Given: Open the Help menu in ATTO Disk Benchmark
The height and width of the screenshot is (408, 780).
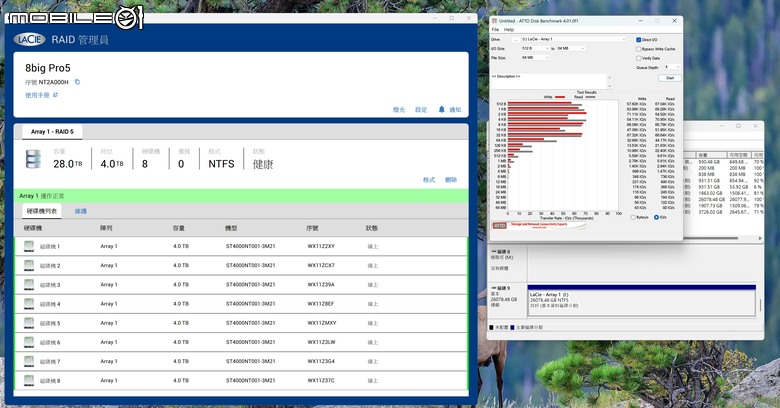Looking at the screenshot, I should tap(508, 29).
